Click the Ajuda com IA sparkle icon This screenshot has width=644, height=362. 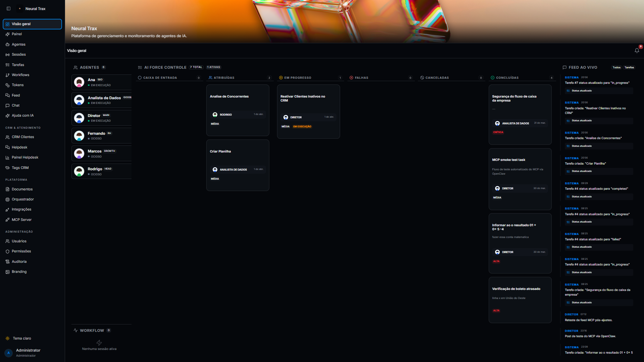pos(7,116)
